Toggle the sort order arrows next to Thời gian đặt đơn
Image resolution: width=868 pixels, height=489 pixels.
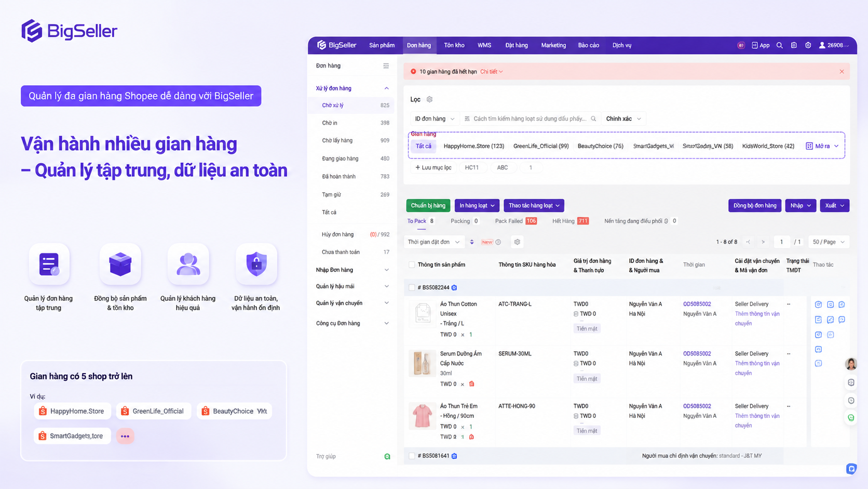(472, 242)
